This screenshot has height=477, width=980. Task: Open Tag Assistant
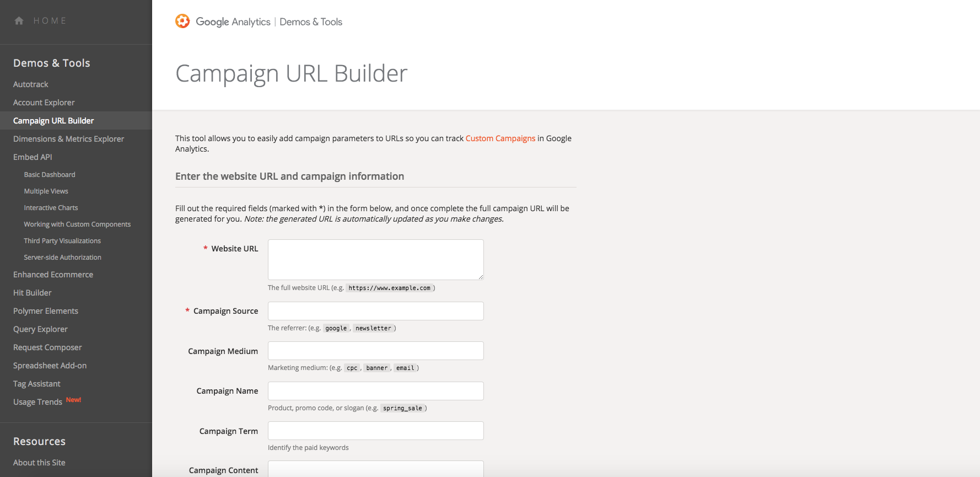(x=37, y=384)
